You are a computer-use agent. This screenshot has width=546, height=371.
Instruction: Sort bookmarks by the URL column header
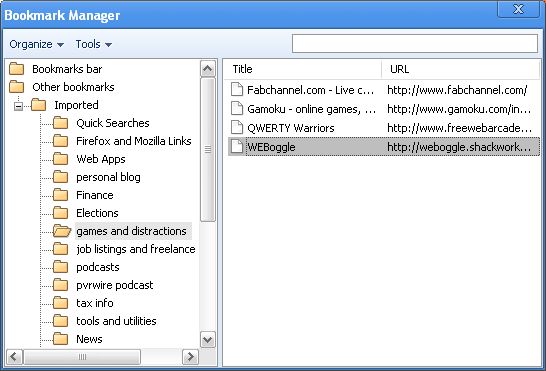coord(461,69)
